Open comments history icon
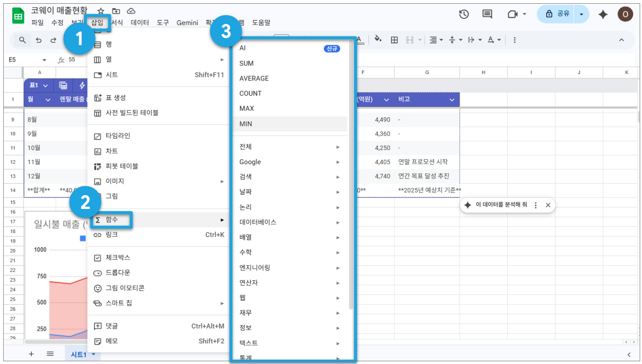642x364 pixels. [487, 14]
